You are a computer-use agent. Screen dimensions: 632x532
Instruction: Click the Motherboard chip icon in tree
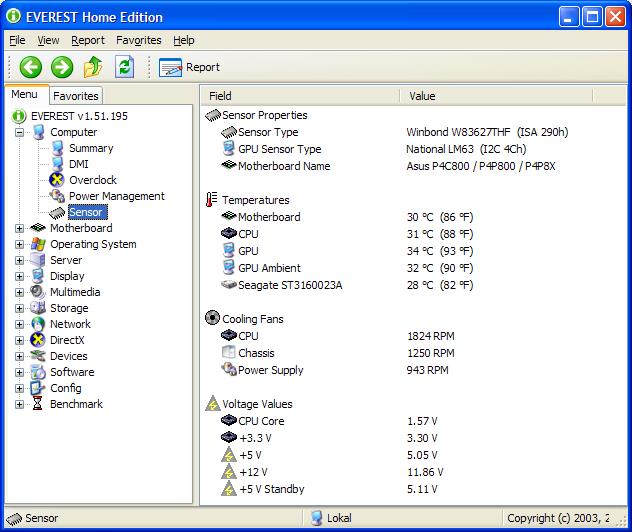38,228
